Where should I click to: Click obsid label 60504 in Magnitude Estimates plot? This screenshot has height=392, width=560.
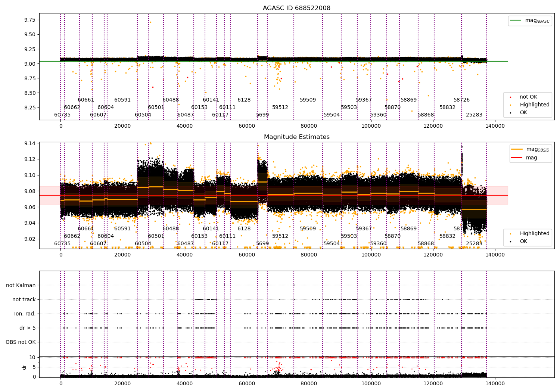coord(143,244)
